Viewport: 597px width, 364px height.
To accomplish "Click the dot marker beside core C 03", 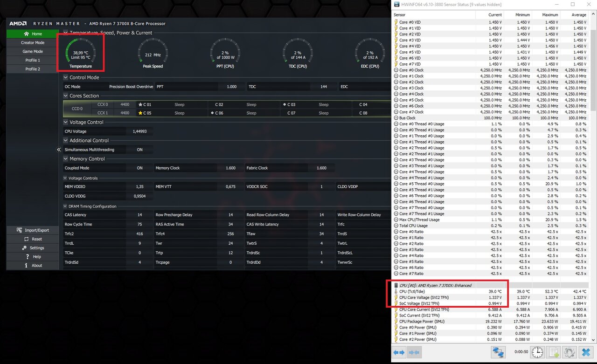I will click(x=285, y=104).
